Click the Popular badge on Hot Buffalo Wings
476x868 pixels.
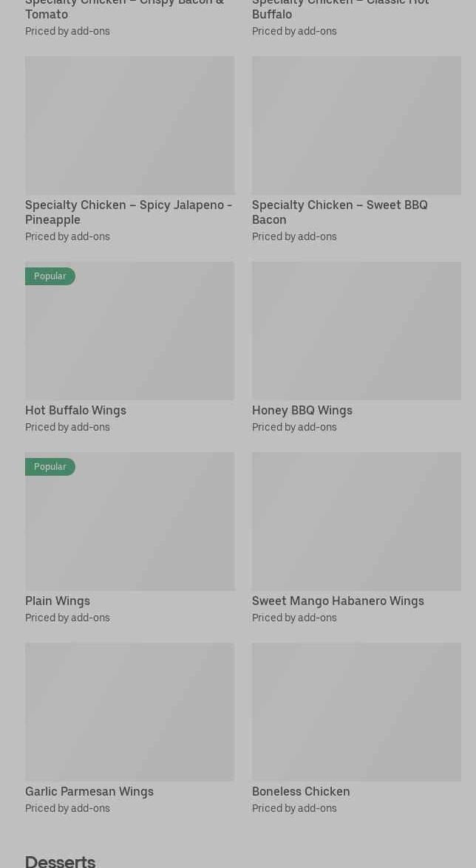point(50,276)
